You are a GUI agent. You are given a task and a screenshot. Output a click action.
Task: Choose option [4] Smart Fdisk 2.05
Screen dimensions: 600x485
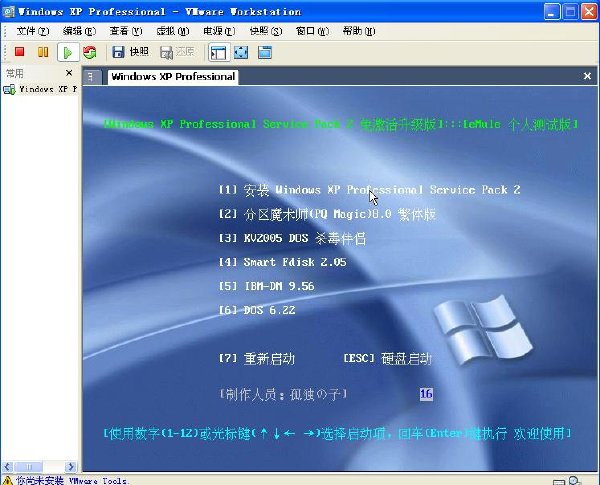point(282,262)
